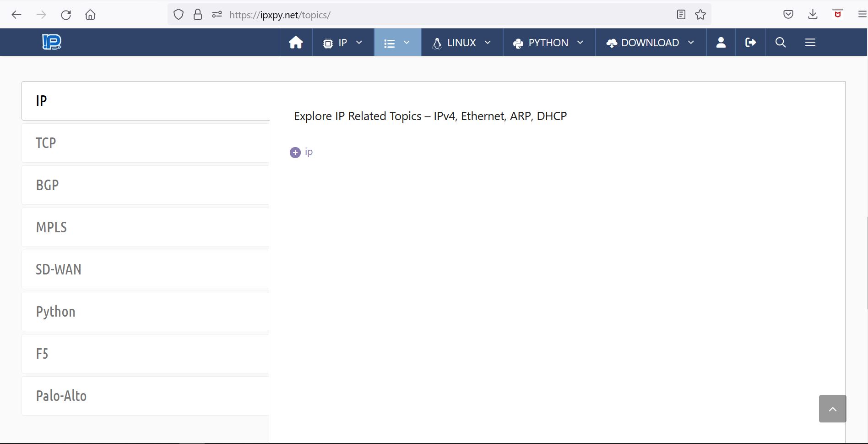Viewport: 868px width, 444px height.
Task: Open the Palo-Alto topic tab
Action: click(x=146, y=396)
